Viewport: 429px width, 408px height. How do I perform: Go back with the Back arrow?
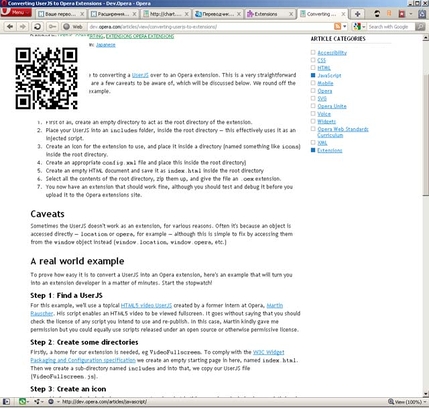pos(10,27)
